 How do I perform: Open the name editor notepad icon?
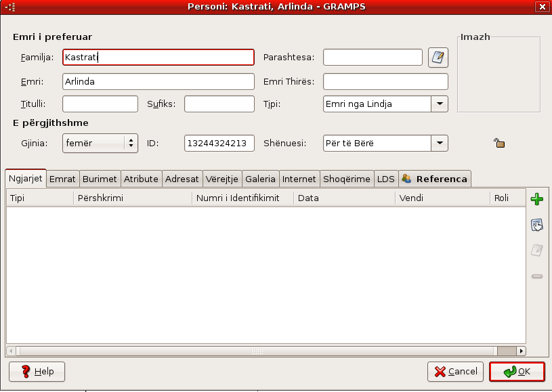438,58
